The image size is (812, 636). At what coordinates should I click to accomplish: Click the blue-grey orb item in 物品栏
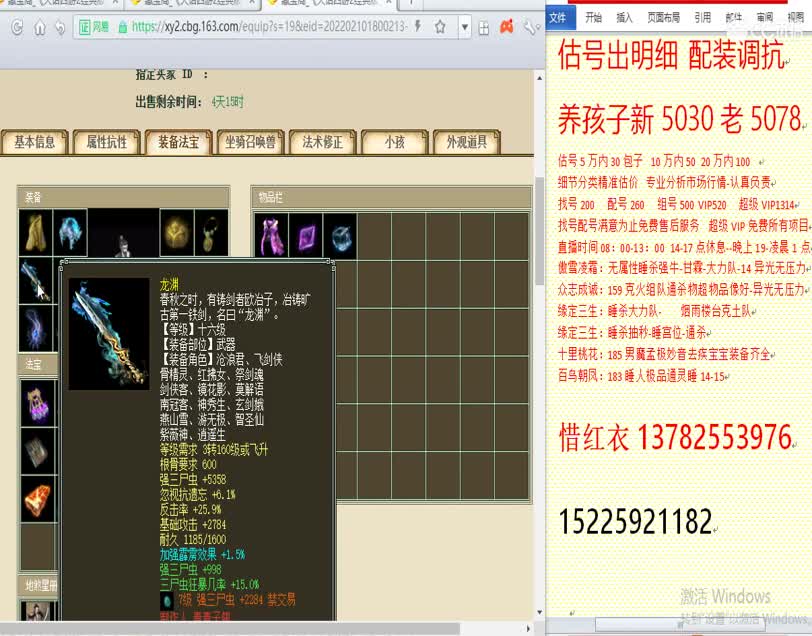pyautogui.click(x=340, y=237)
